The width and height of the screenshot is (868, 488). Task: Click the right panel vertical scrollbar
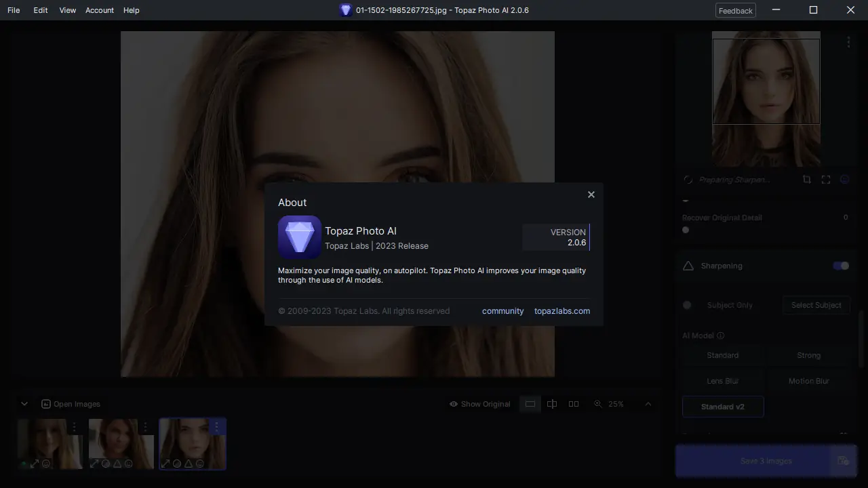pos(863,339)
